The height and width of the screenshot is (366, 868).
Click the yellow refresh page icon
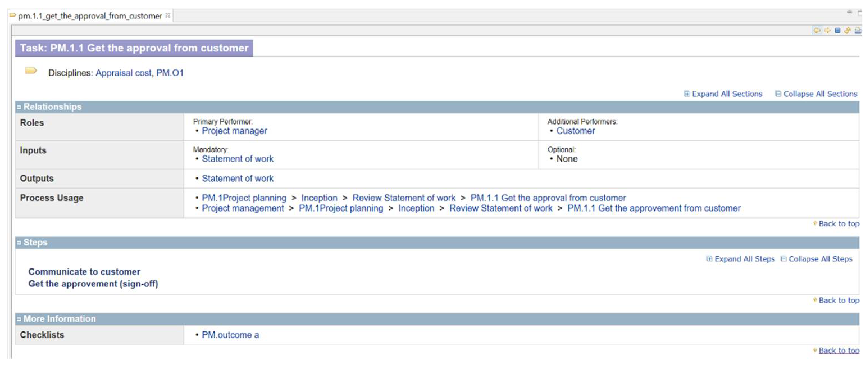coord(848,30)
